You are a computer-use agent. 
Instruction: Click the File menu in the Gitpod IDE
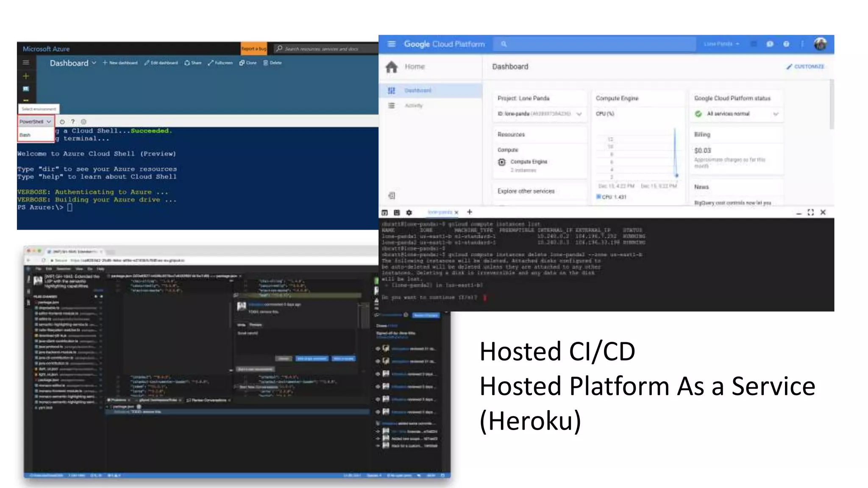click(x=38, y=269)
